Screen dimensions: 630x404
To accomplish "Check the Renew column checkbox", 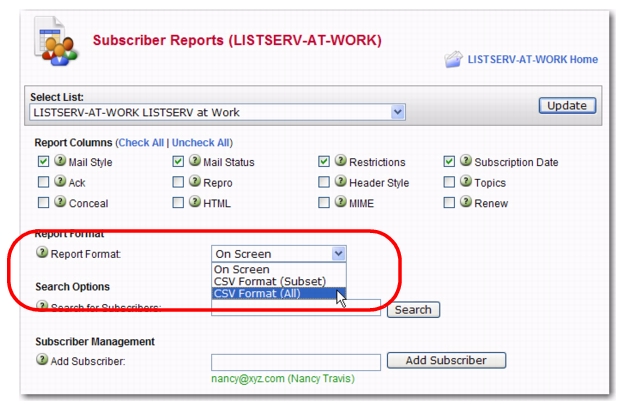I will pyautogui.click(x=450, y=203).
